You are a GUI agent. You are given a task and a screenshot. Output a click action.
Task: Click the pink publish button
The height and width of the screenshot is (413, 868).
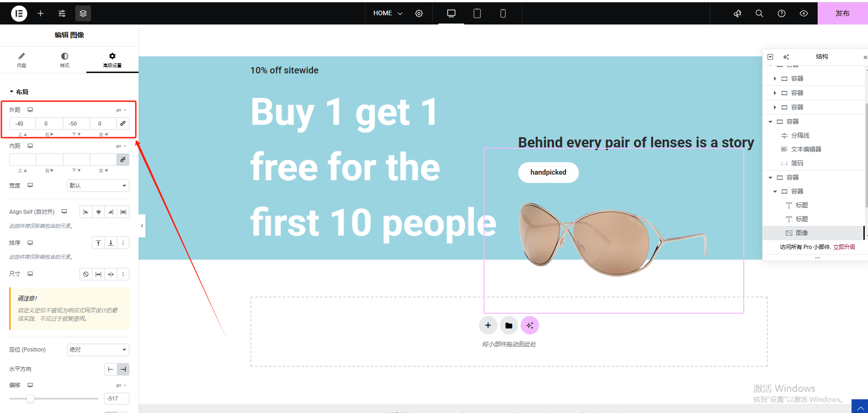[x=843, y=13]
